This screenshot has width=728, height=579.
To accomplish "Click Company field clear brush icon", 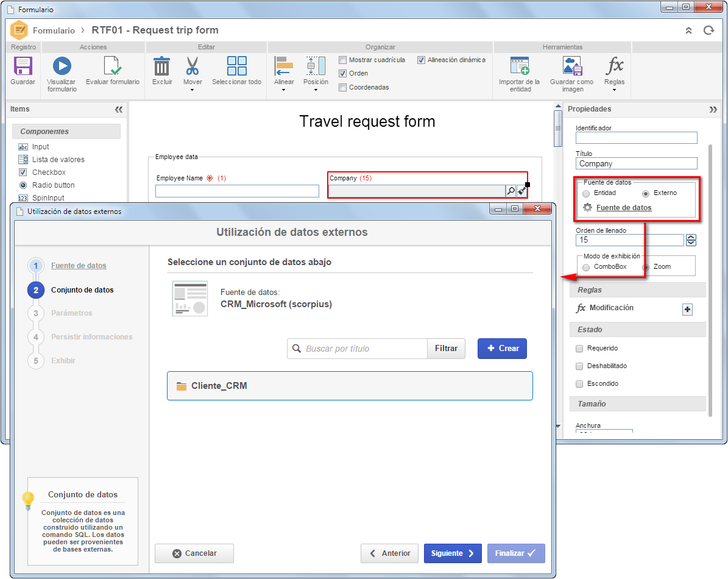I will 522,191.
